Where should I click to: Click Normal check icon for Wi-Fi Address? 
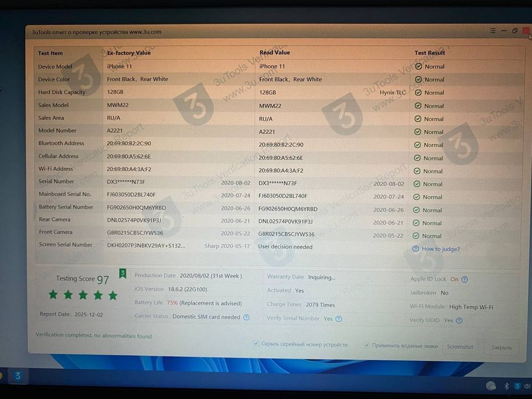[417, 171]
